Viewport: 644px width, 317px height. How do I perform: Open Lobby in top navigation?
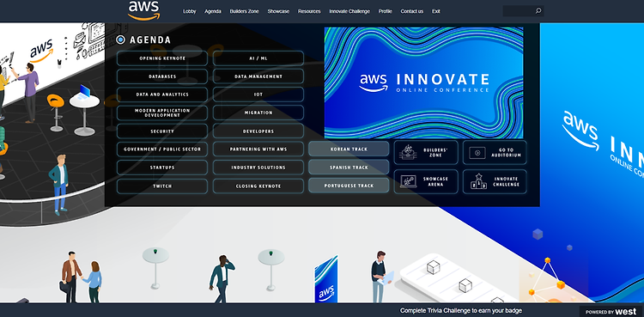point(190,11)
